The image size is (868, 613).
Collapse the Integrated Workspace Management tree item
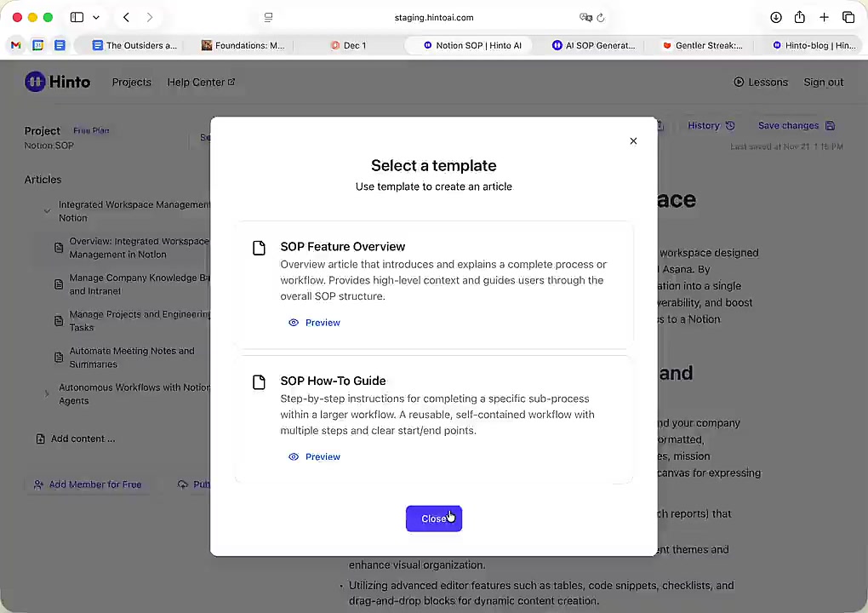click(47, 211)
